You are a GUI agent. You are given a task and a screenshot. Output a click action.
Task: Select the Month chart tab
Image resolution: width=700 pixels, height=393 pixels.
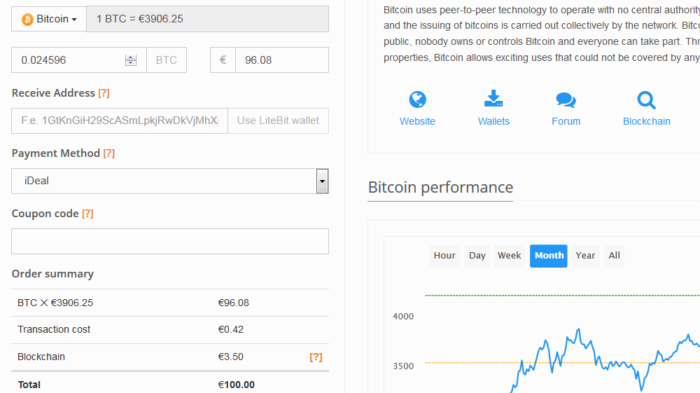[x=549, y=256]
